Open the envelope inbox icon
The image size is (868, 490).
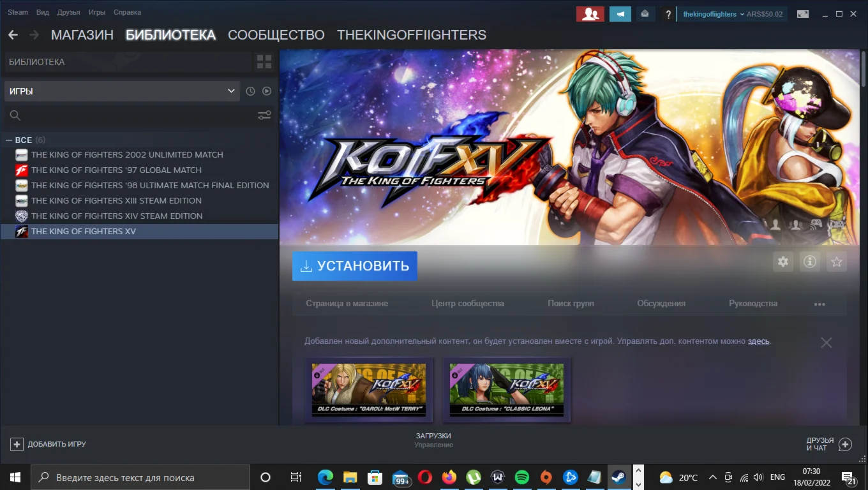pos(645,14)
